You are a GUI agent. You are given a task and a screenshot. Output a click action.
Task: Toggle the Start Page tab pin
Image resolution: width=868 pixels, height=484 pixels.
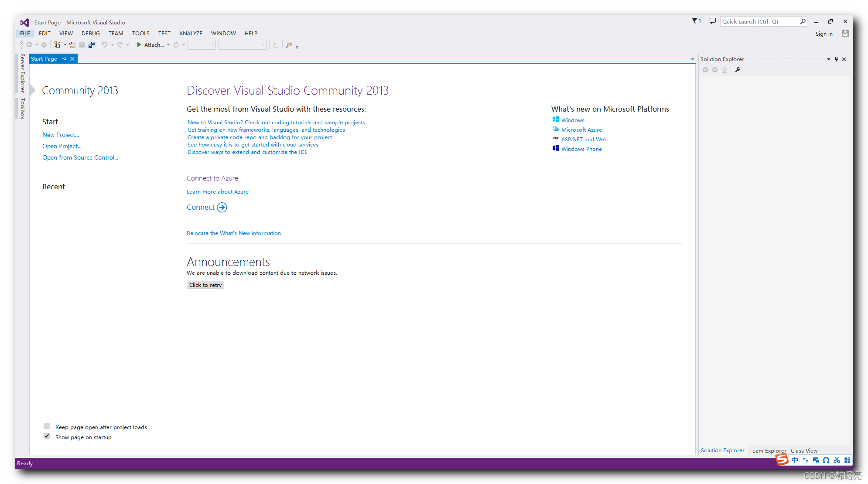[x=64, y=59]
